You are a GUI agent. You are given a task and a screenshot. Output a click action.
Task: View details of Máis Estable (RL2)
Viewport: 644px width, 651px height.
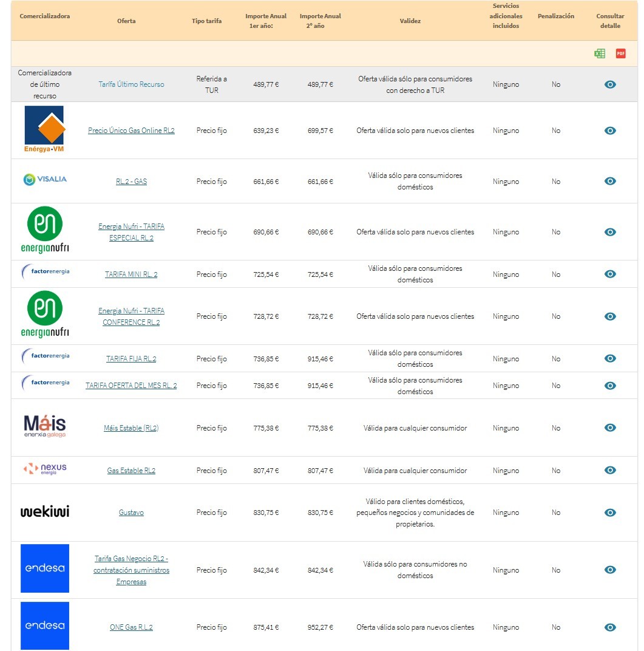[x=610, y=428]
